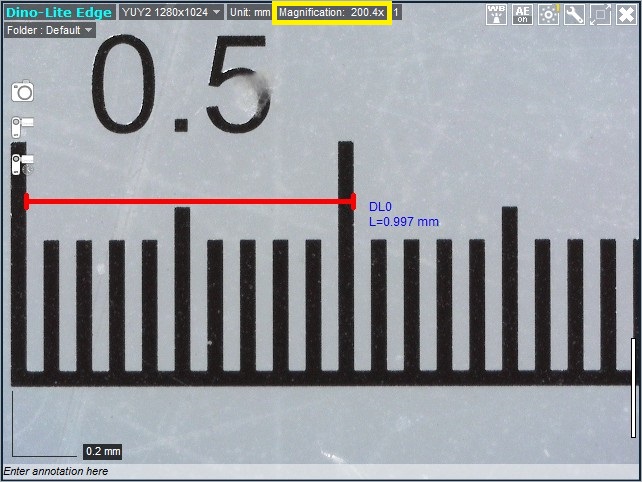This screenshot has width=642, height=482.
Task: Close the Dino-Lite Edge window
Action: click(626, 14)
